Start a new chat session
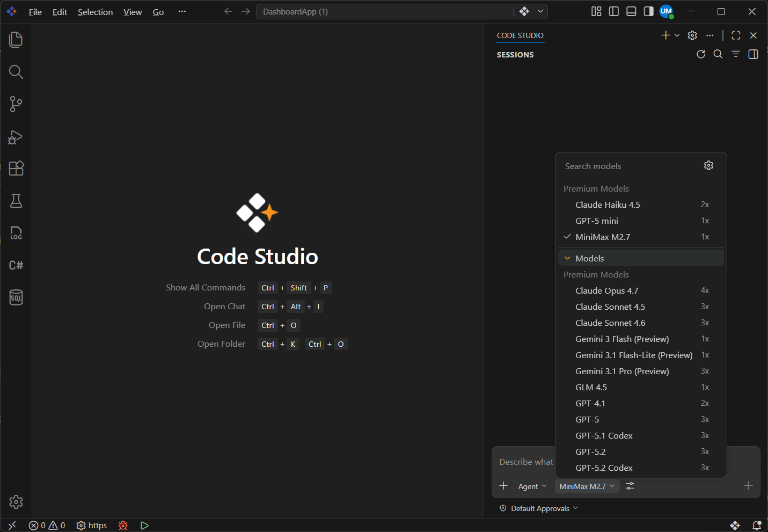 (x=665, y=35)
